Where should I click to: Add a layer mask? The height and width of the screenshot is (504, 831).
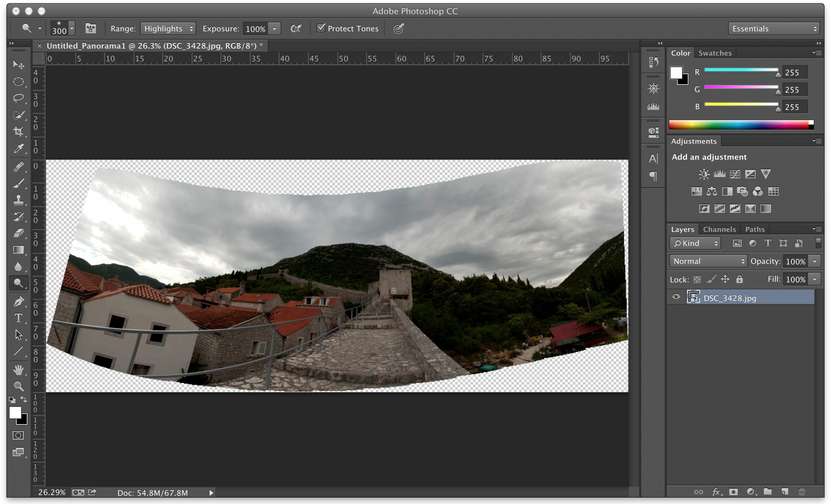[733, 492]
